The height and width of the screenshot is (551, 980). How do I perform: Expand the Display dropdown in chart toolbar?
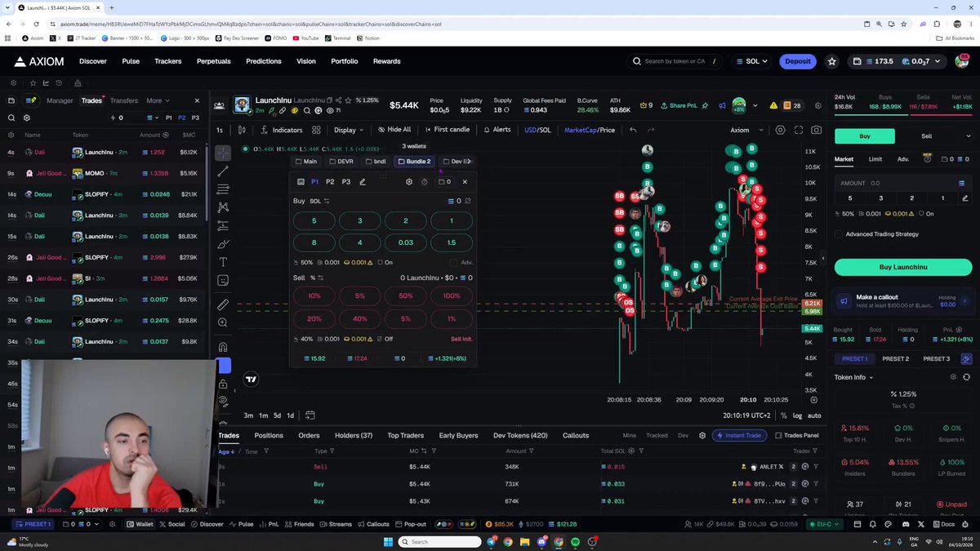pos(349,130)
